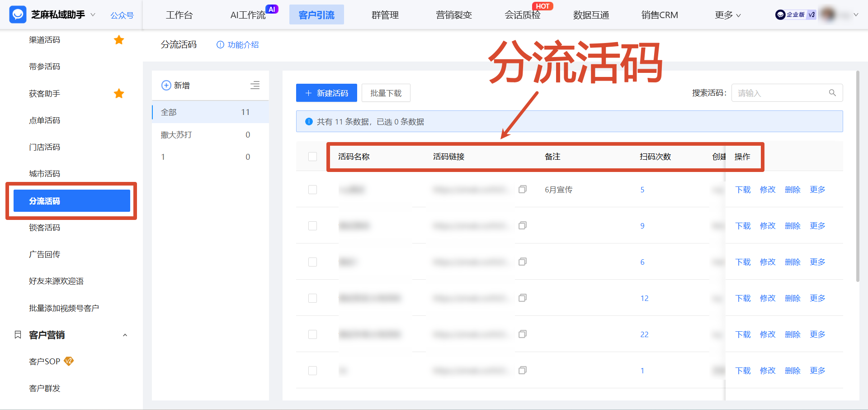Copy link icon in the row with 6 scans
This screenshot has width=868, height=410.
point(523,262)
